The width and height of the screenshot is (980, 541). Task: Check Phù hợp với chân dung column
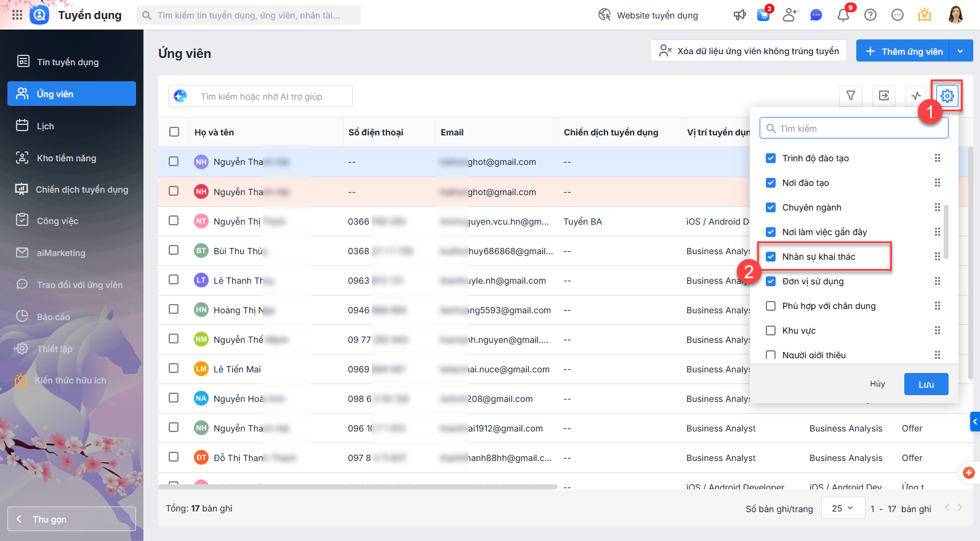[771, 306]
